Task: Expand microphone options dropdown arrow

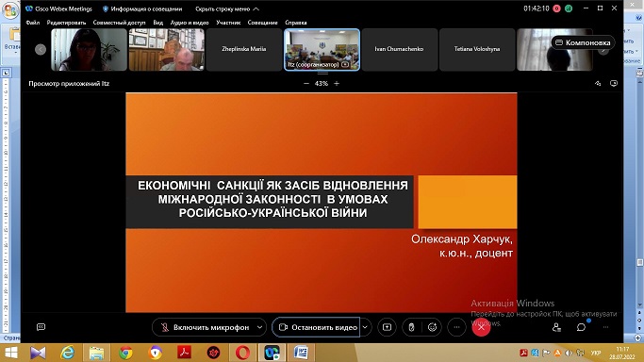Action: tap(260, 327)
